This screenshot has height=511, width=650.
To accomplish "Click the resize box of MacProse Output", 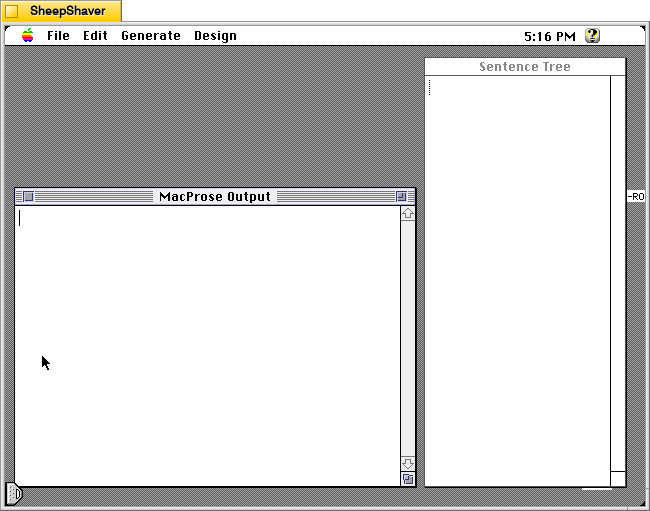I will 408,479.
